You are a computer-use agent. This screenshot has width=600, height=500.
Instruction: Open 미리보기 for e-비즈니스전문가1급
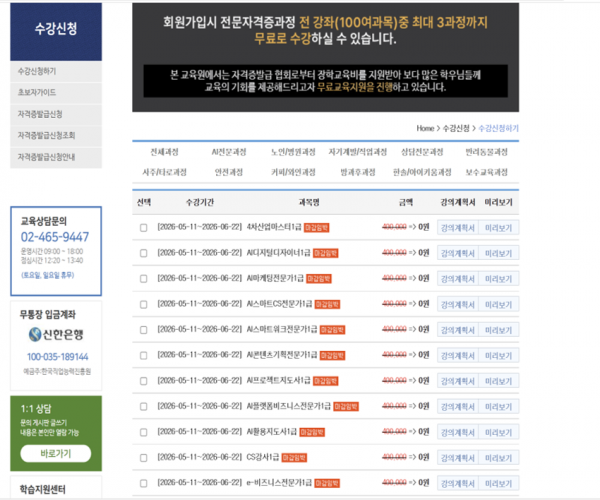[499, 484]
